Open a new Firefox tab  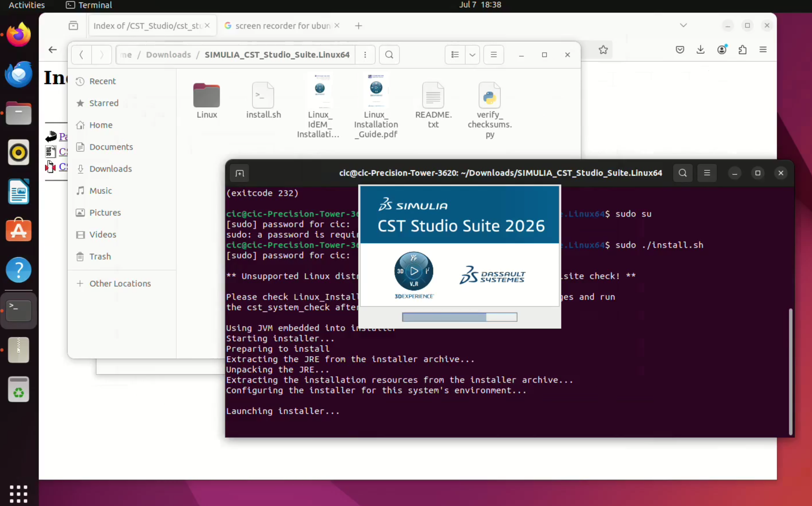tap(359, 26)
